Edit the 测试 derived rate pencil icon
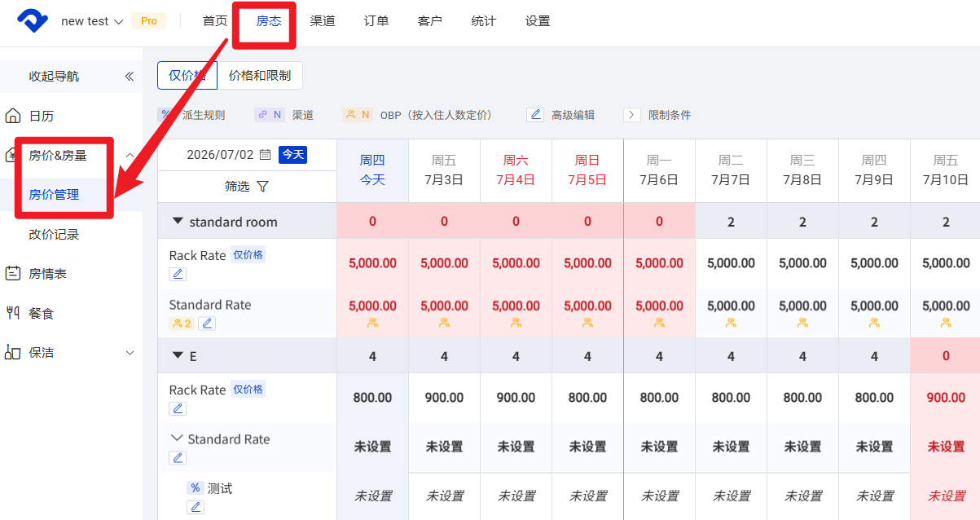 coord(196,507)
